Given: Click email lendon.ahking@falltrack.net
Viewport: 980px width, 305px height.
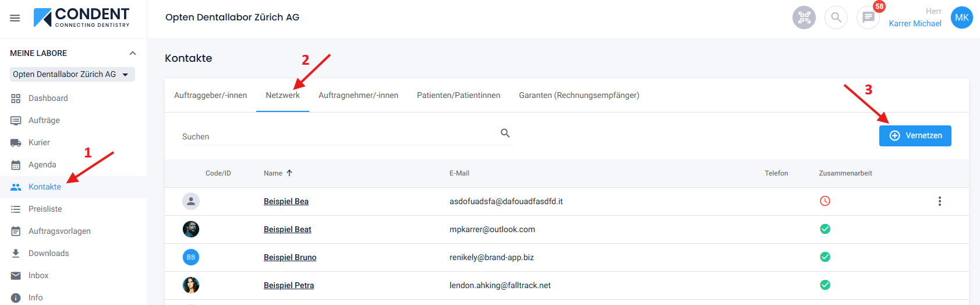Looking at the screenshot, I should point(500,285).
